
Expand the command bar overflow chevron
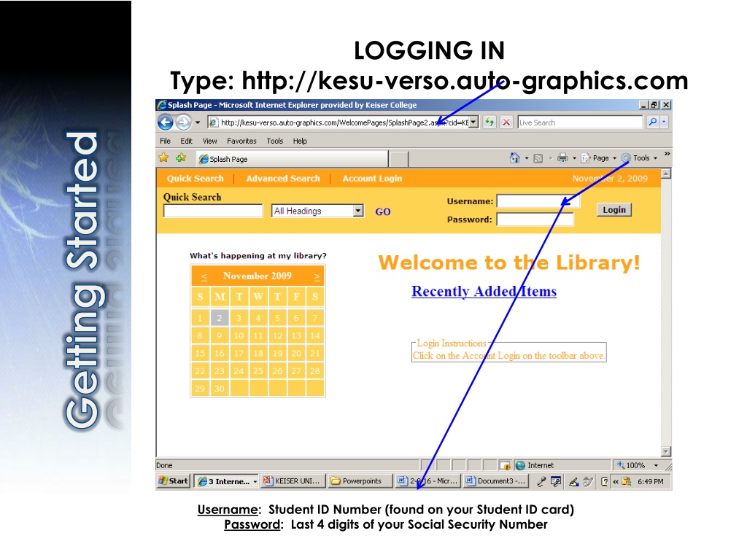(x=667, y=154)
